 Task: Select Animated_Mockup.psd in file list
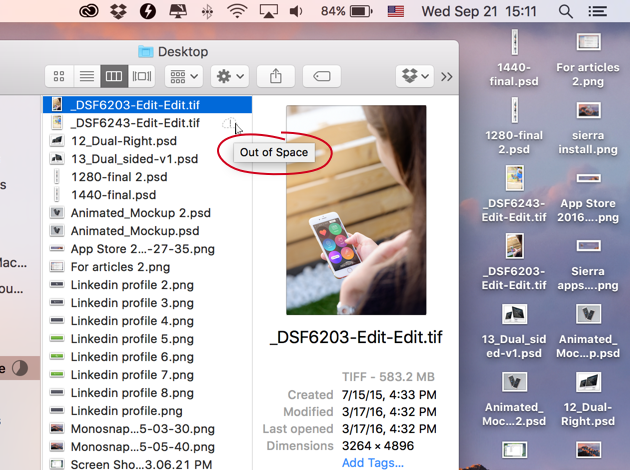pyautogui.click(x=147, y=231)
